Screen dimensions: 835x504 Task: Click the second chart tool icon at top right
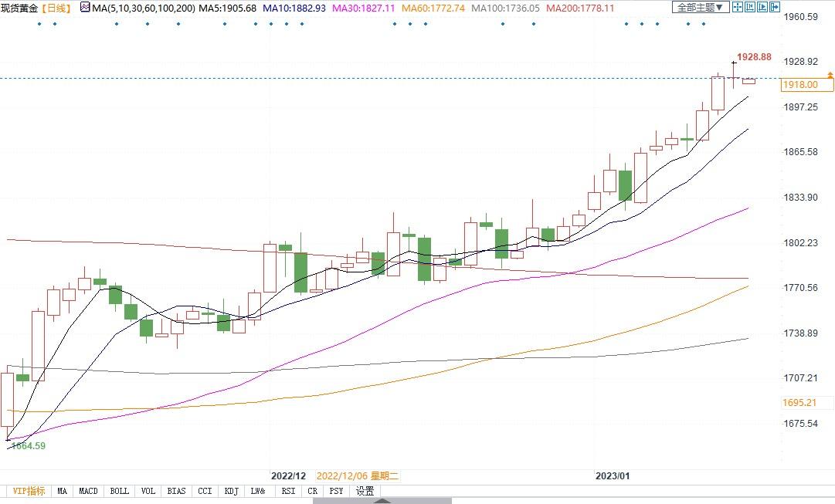[752, 8]
